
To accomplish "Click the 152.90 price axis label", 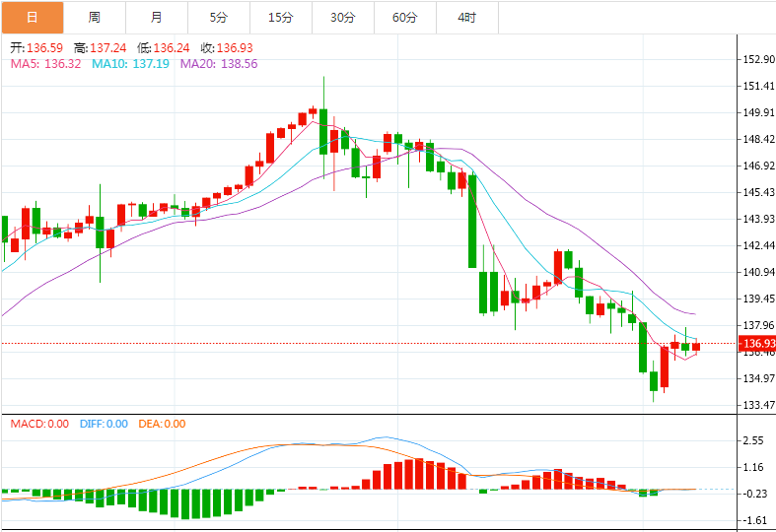I will (x=758, y=59).
